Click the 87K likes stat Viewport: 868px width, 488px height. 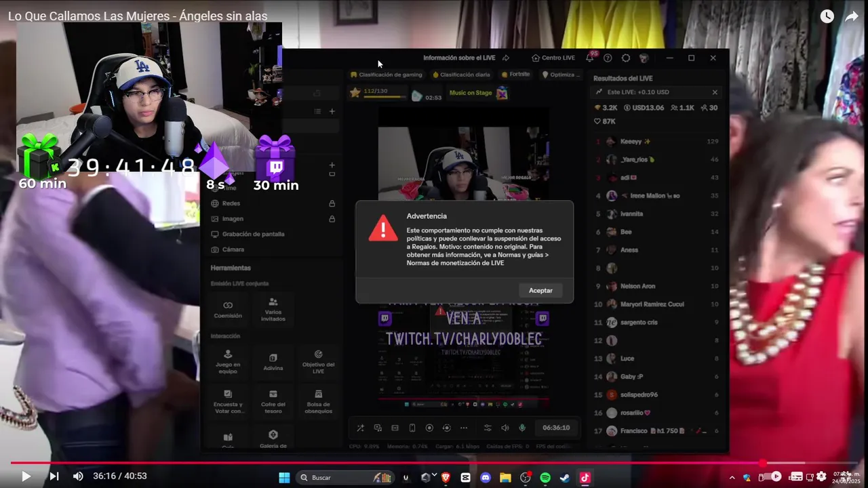tap(605, 121)
